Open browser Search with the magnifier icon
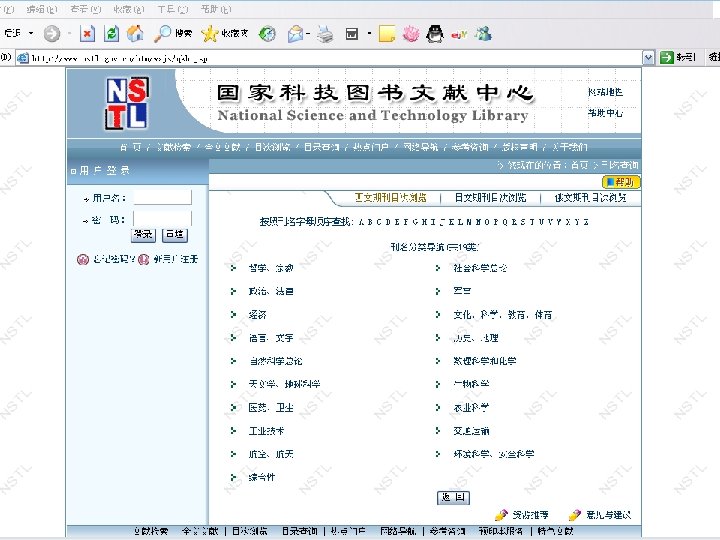Viewport: 720px width, 540px height. [162, 34]
